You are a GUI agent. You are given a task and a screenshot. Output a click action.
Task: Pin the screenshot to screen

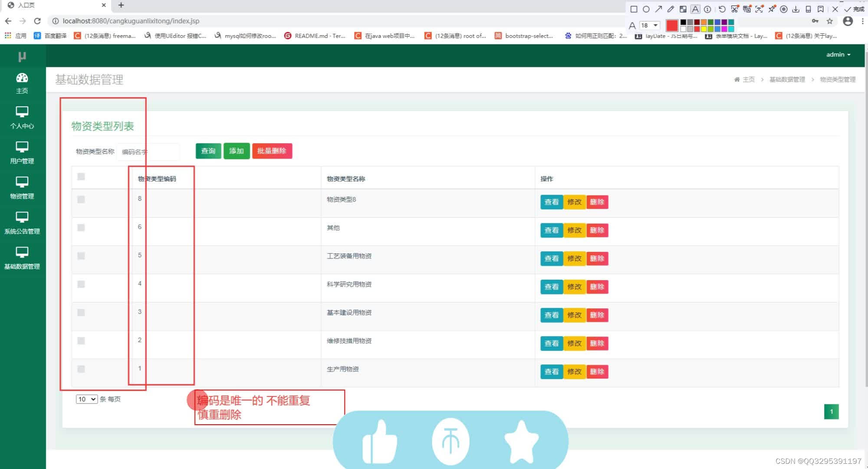tap(772, 9)
